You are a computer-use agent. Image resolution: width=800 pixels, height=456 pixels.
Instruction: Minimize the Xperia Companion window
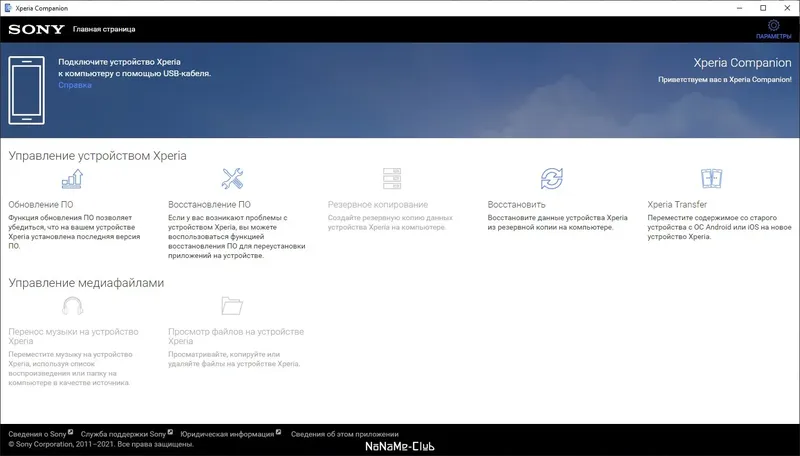739,8
